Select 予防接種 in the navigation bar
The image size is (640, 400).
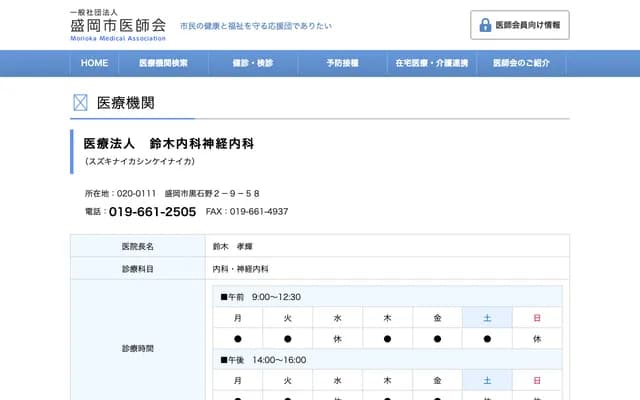coord(340,63)
